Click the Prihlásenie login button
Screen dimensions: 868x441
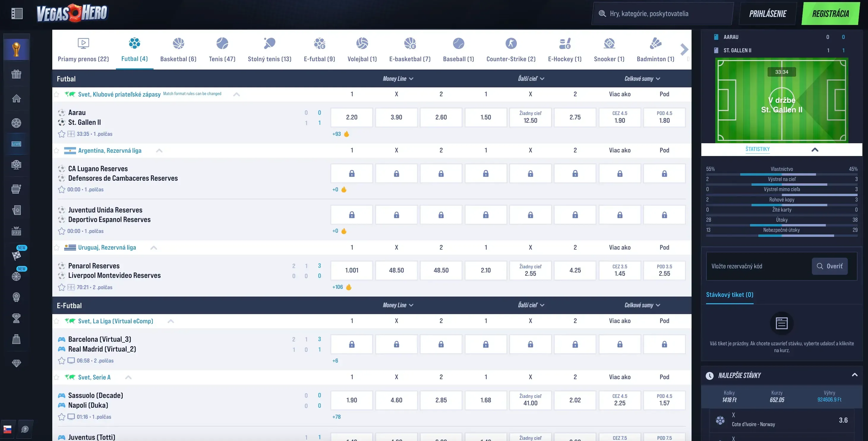(768, 13)
